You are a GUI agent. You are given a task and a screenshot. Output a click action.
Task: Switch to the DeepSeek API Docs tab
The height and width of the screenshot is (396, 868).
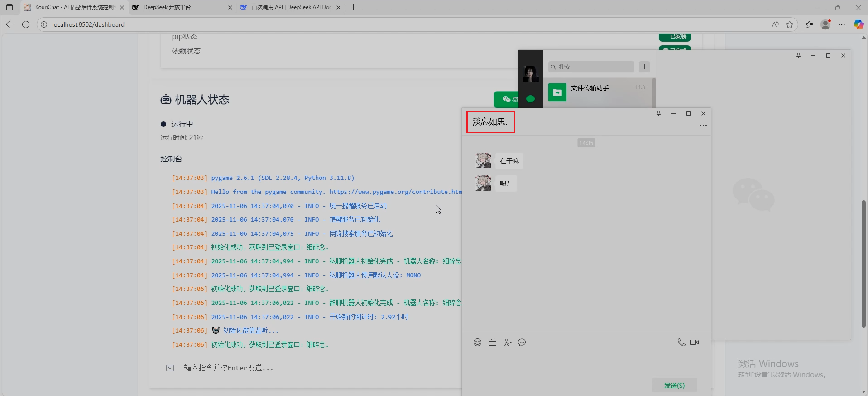pyautogui.click(x=291, y=7)
